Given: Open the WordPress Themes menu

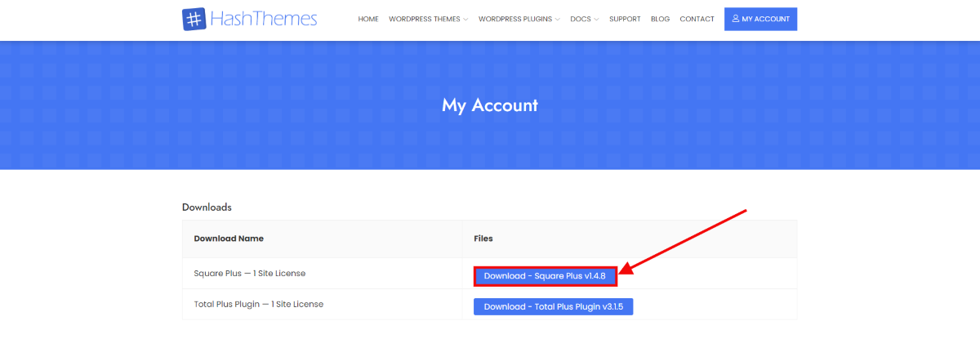Looking at the screenshot, I should (x=425, y=19).
